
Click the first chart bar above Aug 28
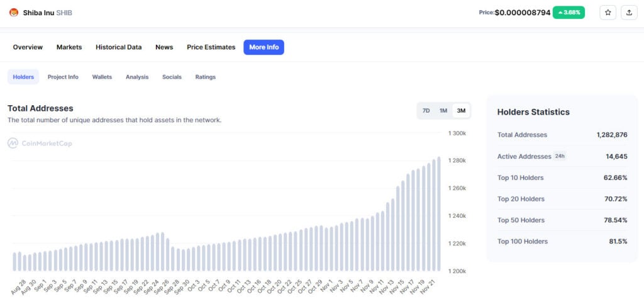pyautogui.click(x=14, y=262)
